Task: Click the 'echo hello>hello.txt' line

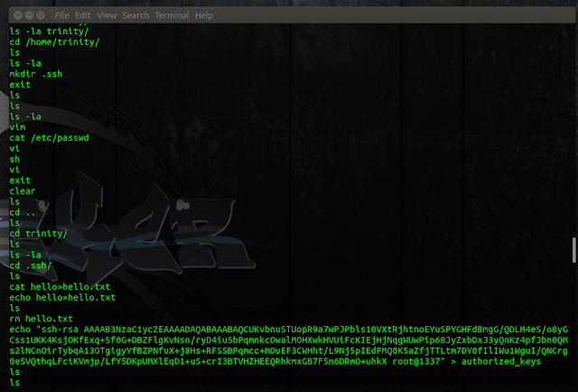Action: (62, 297)
